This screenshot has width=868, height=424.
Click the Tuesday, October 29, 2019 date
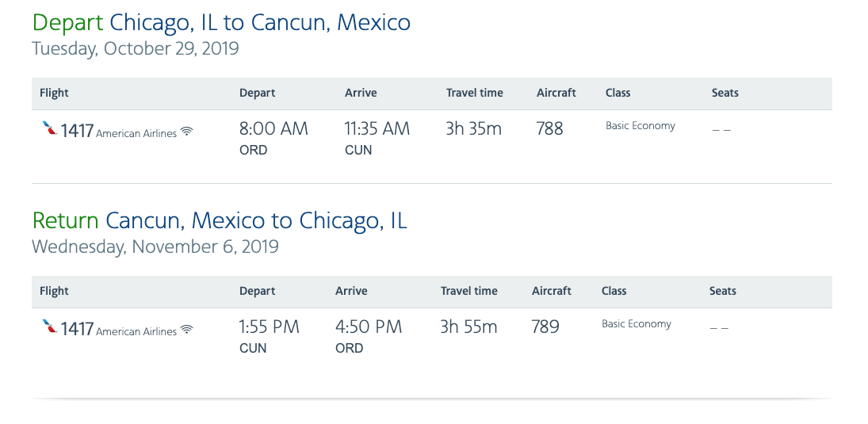(x=136, y=48)
